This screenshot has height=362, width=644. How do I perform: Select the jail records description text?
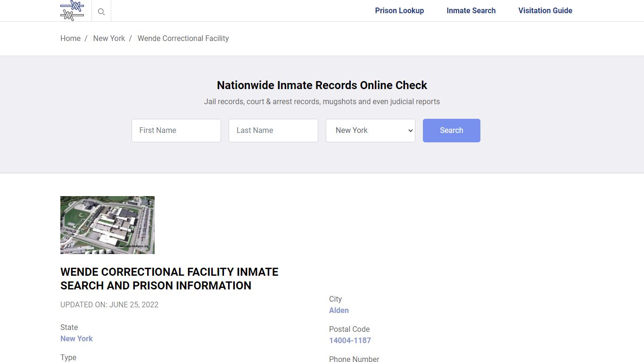[322, 101]
